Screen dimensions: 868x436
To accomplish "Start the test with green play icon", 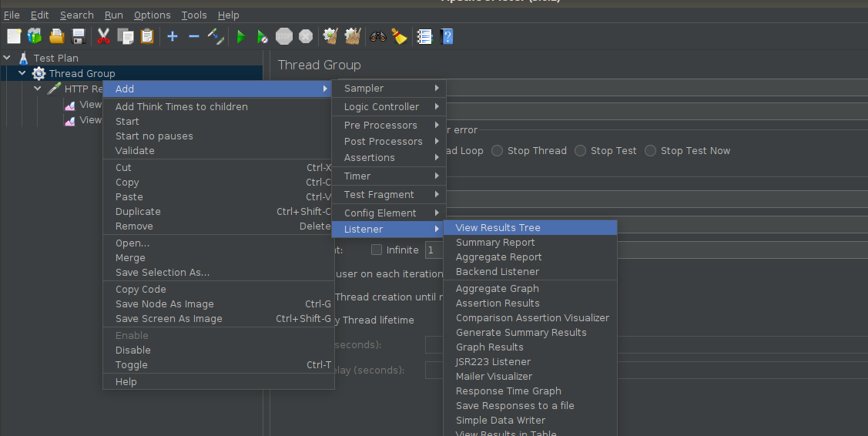I will pos(241,36).
